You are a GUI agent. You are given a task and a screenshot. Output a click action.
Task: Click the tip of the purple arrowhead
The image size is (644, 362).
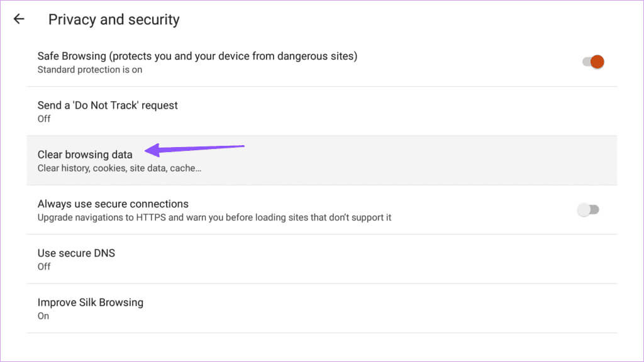pyautogui.click(x=146, y=151)
